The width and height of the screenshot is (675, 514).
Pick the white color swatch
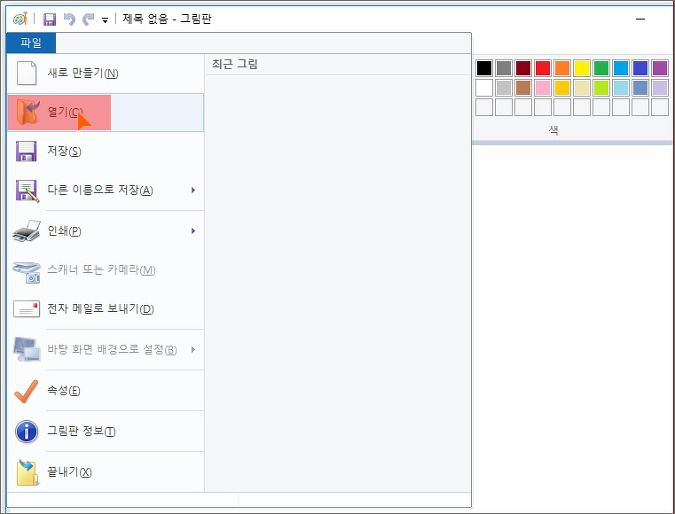(484, 88)
